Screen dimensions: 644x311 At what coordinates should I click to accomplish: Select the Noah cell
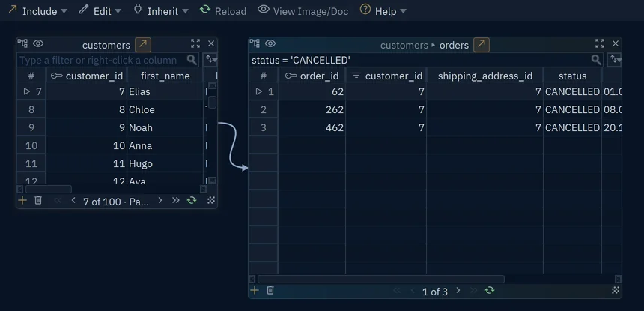coord(165,127)
